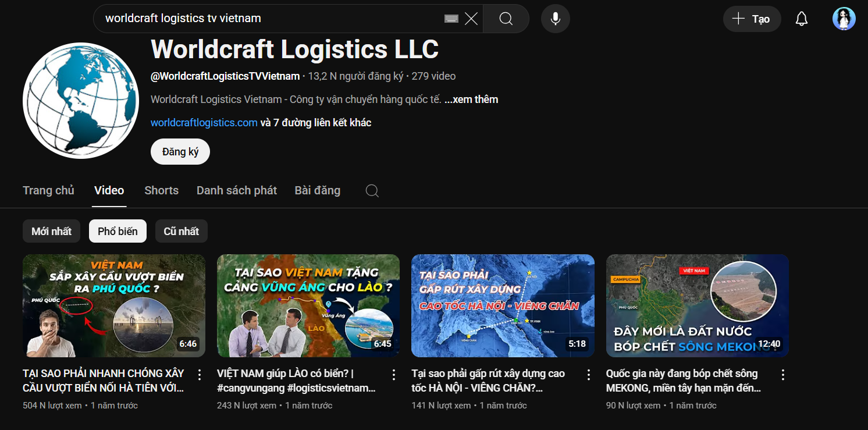Open the on-screen keyboard icon

[x=451, y=19]
